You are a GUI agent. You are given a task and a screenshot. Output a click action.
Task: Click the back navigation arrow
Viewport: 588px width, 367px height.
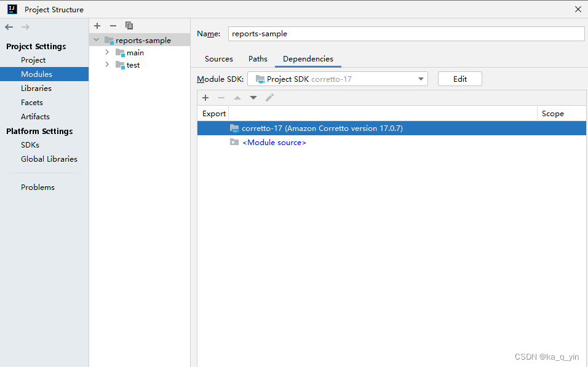point(9,27)
